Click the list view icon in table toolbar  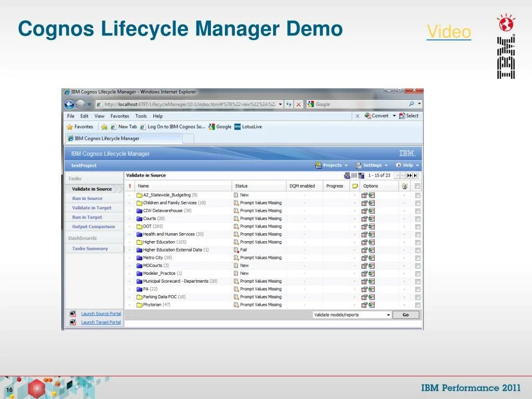354,176
